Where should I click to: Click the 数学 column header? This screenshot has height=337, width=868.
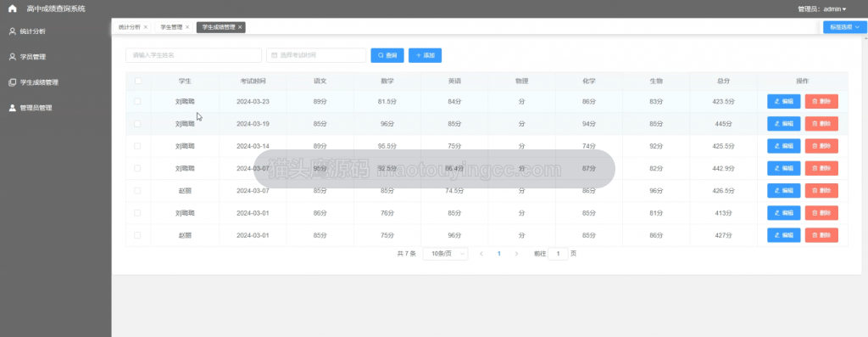[387, 81]
